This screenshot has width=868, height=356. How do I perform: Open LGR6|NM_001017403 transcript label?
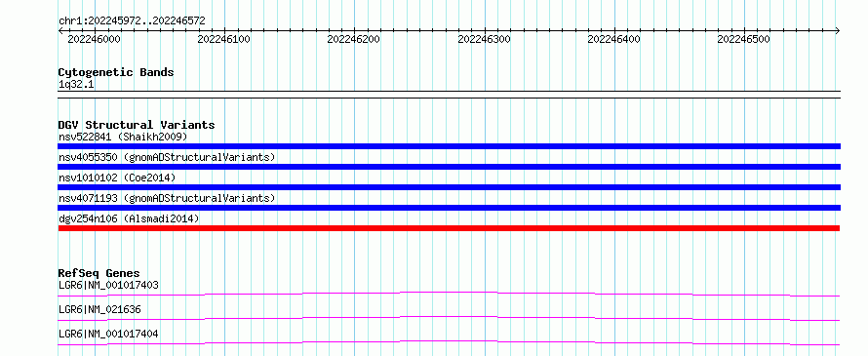click(108, 286)
